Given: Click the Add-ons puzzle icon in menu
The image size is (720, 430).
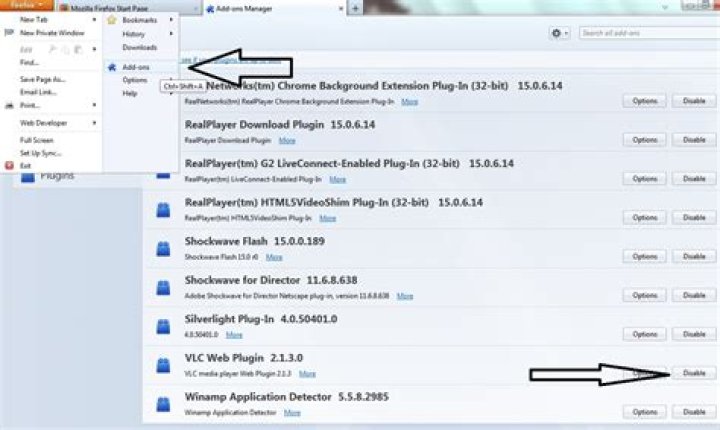Looking at the screenshot, I should [112, 67].
